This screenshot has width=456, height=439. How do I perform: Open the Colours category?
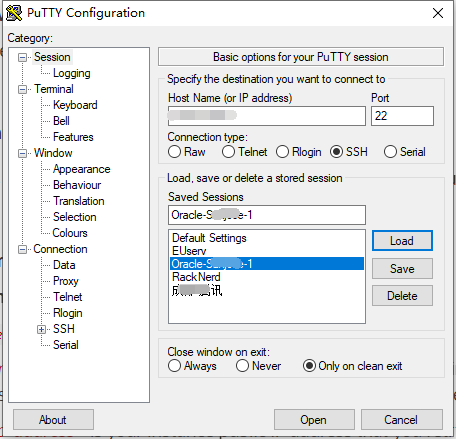[x=70, y=233]
